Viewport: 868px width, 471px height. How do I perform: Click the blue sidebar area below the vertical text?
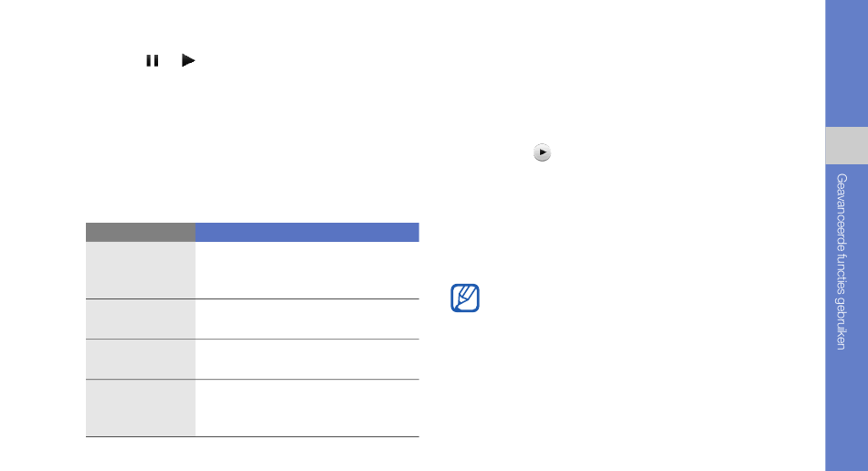[x=846, y=412]
